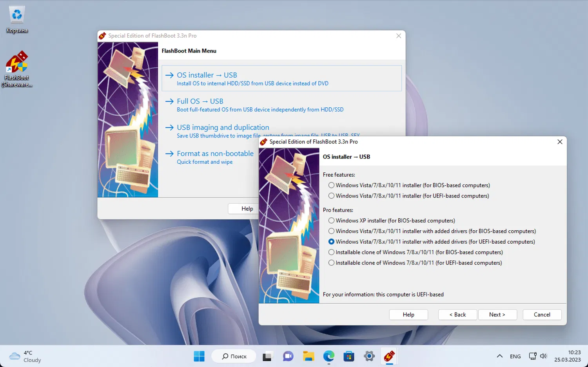Switch the ENG input language indicator
This screenshot has width=588, height=367.
pos(515,356)
